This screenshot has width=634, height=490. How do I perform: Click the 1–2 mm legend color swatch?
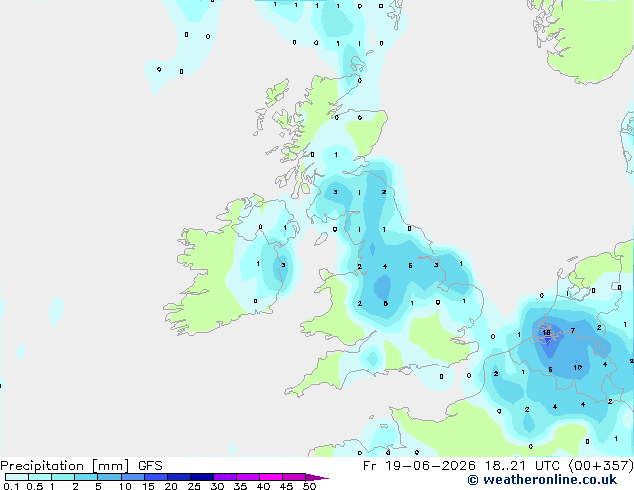coord(63,477)
